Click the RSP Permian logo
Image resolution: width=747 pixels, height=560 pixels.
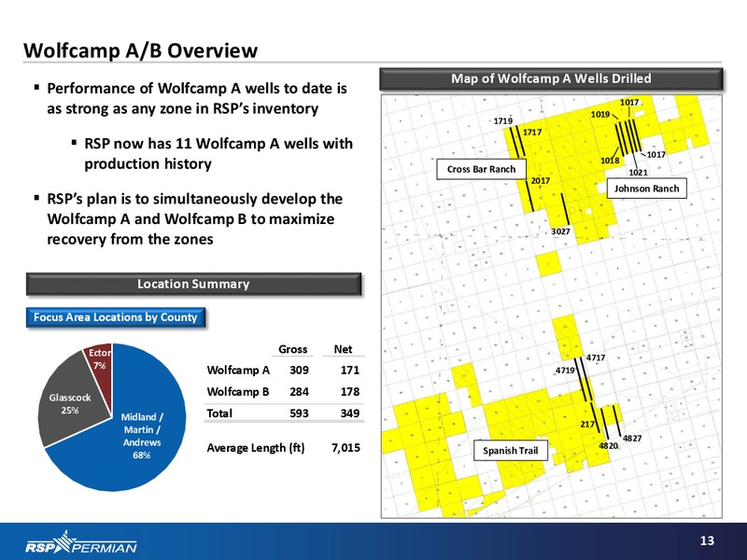coord(81,542)
